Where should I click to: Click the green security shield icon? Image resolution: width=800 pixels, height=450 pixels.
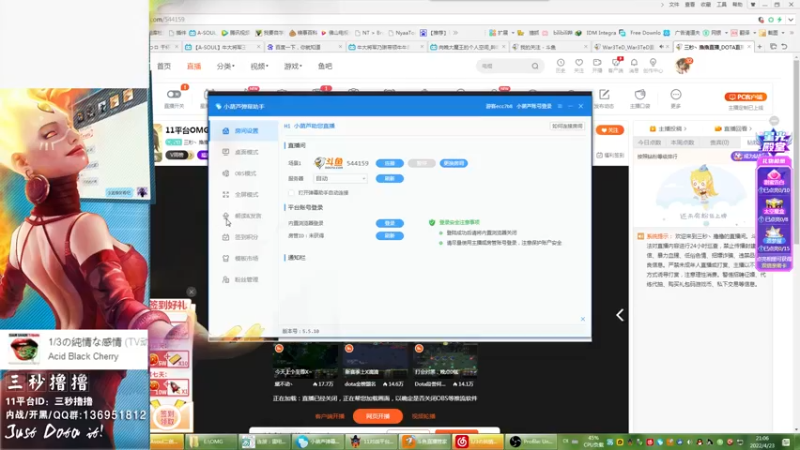(432, 222)
